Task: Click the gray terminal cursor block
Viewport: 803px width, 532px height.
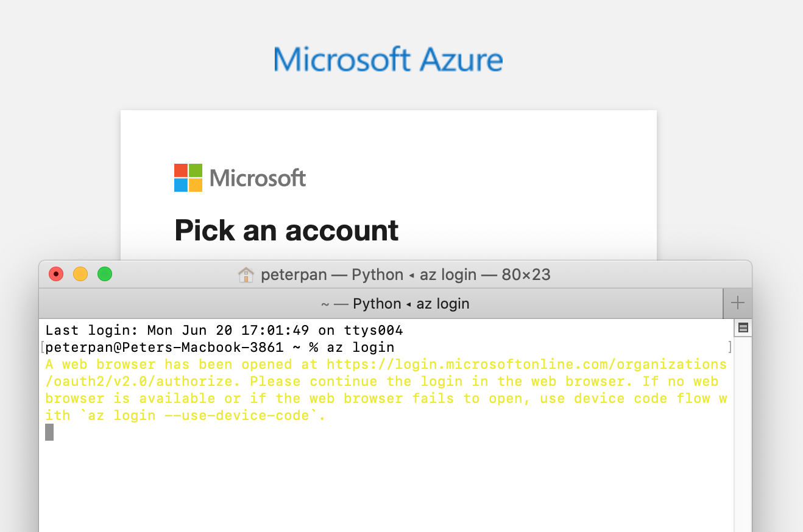Action: [x=49, y=432]
